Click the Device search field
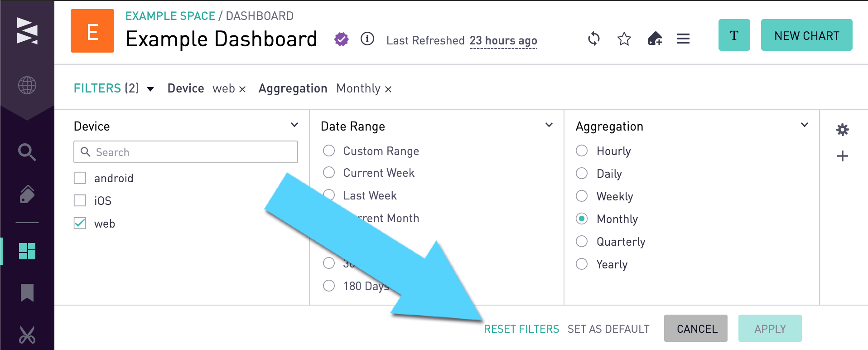868x350 pixels. tap(186, 152)
